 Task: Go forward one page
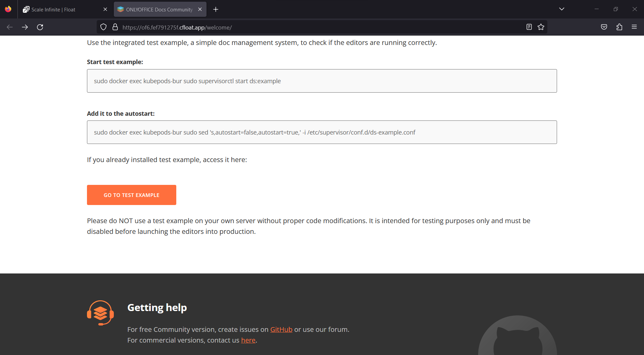tap(25, 27)
